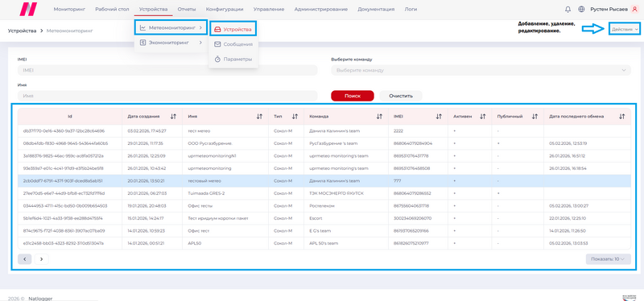Click the "APL 50's team" cell
The image size is (644, 301).
point(346,243)
